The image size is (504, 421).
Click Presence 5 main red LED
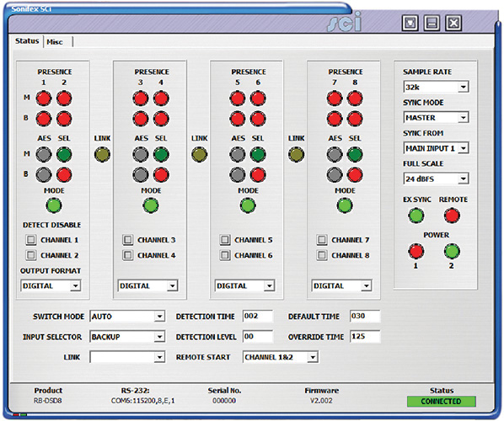click(238, 99)
